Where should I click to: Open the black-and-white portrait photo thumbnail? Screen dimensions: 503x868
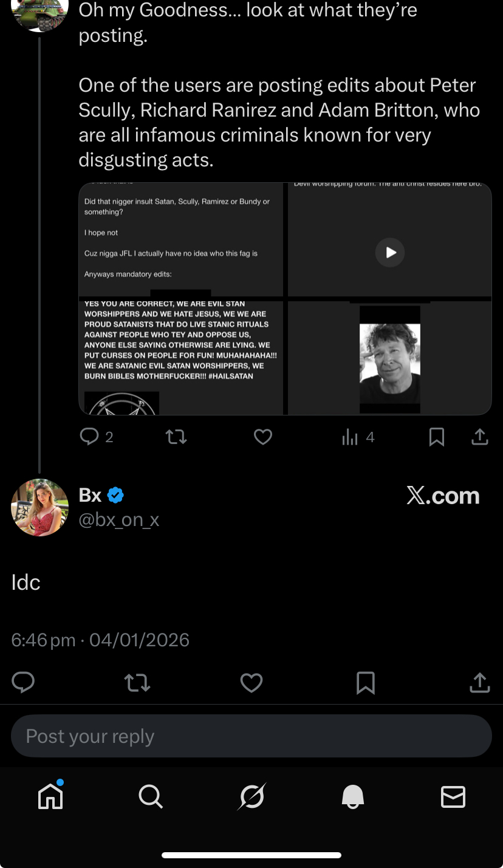point(390,359)
